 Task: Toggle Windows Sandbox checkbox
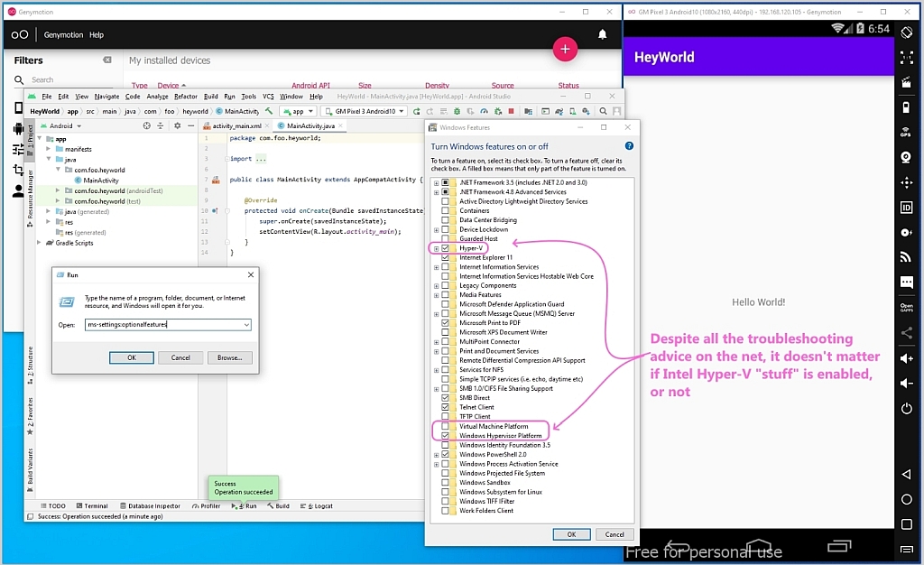point(445,483)
